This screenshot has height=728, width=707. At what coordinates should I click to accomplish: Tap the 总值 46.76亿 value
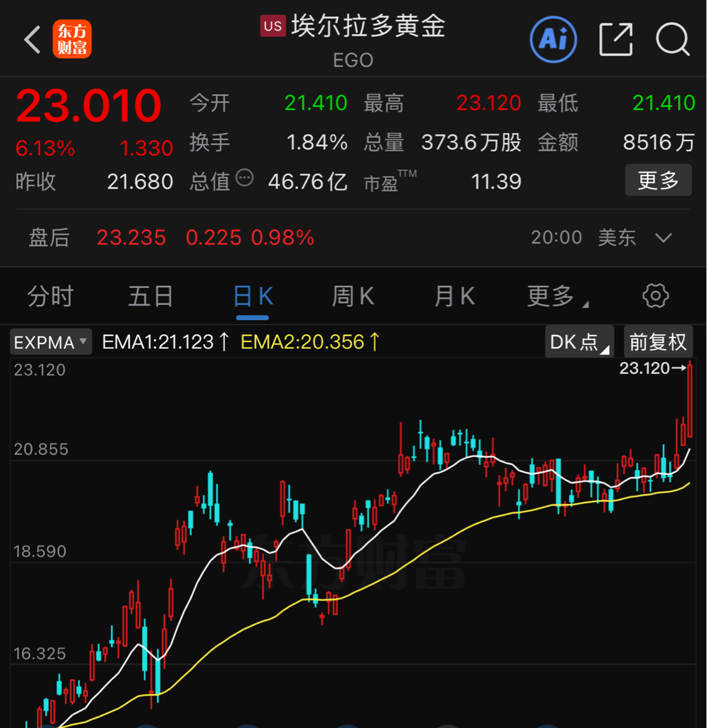(307, 181)
